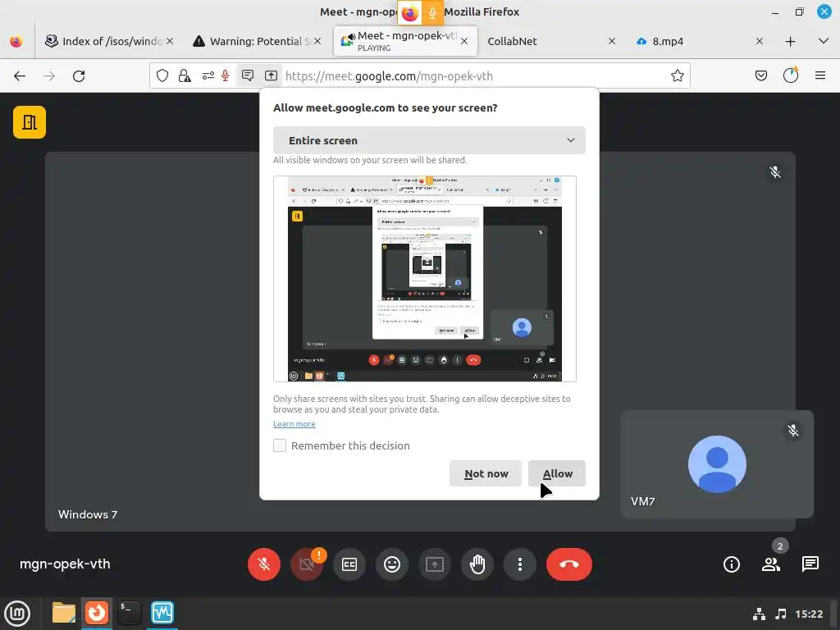Open the Learn more link
Viewport: 840px width, 630px height.
point(294,424)
